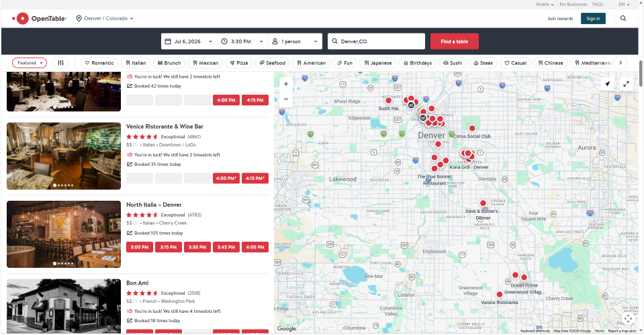The width and height of the screenshot is (644, 335).
Task: Filter by Seafood
Action: (x=272, y=63)
